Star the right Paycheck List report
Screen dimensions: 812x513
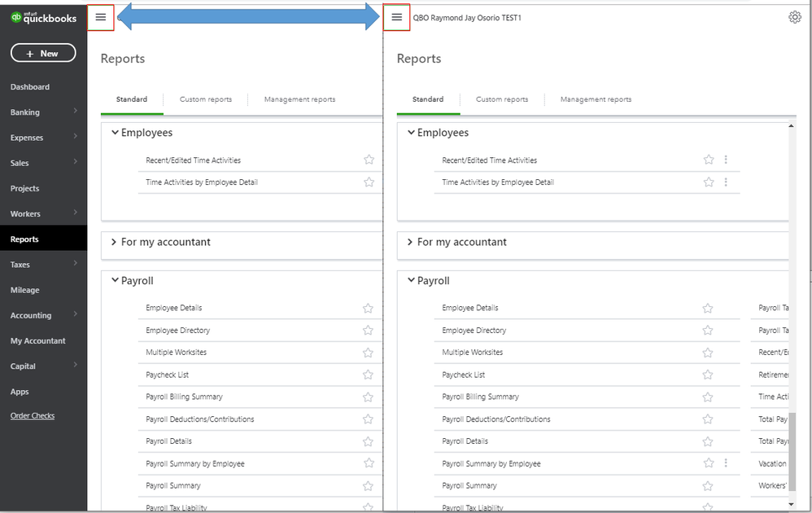click(x=708, y=375)
